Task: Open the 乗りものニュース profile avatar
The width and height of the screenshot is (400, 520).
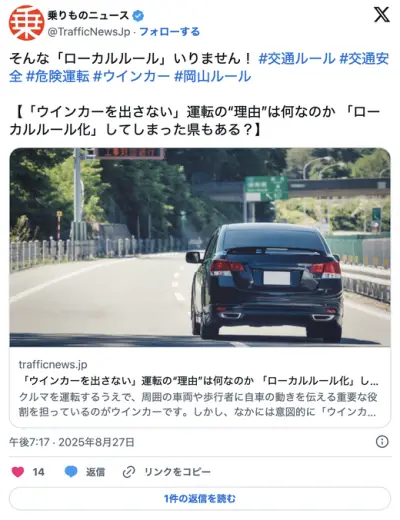Action: [x=27, y=23]
